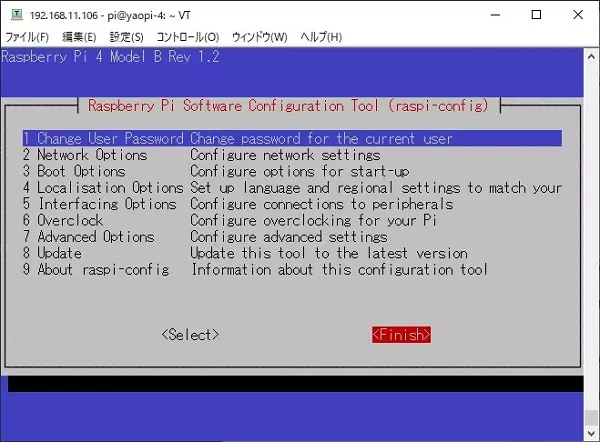Open the コントロール(O) menu

coord(188,37)
